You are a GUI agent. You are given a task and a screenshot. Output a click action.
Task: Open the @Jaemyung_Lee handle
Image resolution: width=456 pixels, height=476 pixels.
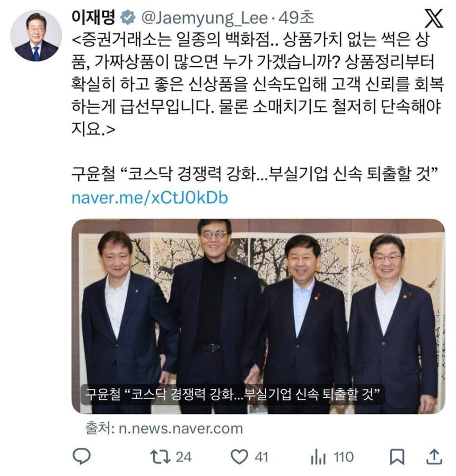click(x=205, y=18)
